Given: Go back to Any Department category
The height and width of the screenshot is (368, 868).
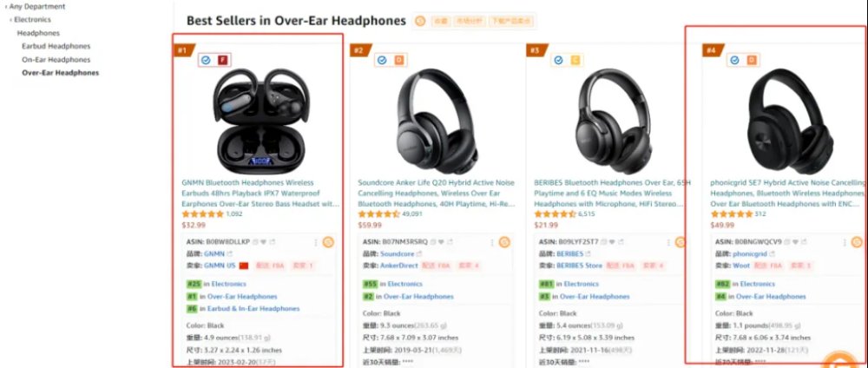Looking at the screenshot, I should [x=37, y=7].
